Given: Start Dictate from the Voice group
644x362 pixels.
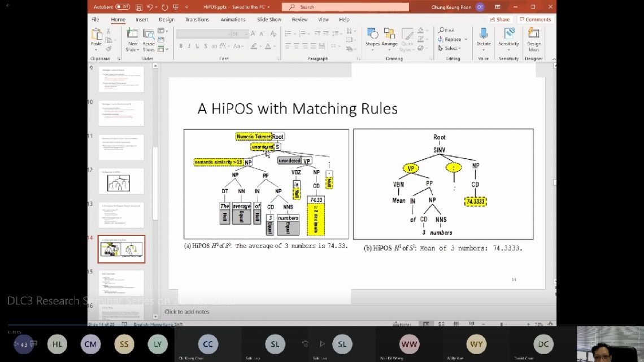Looking at the screenshot, I should pyautogui.click(x=484, y=37).
